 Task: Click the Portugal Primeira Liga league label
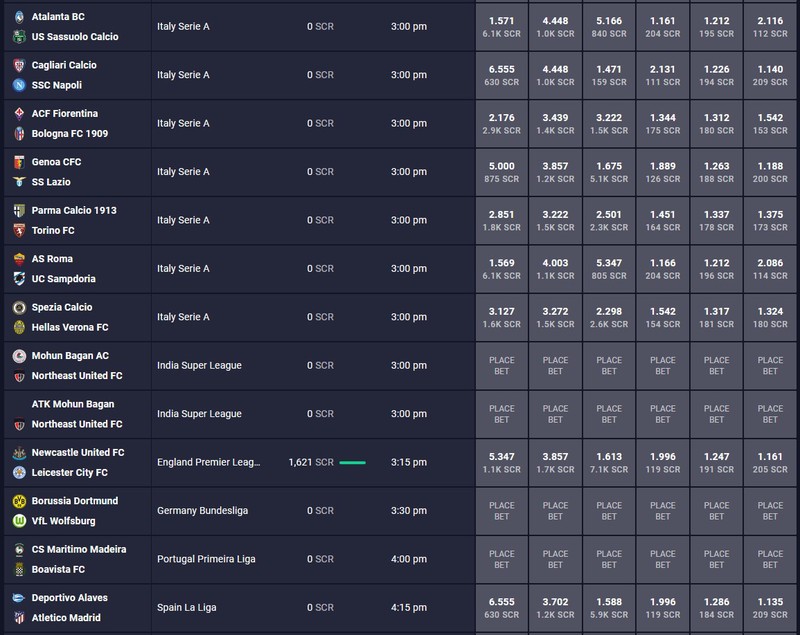click(206, 559)
